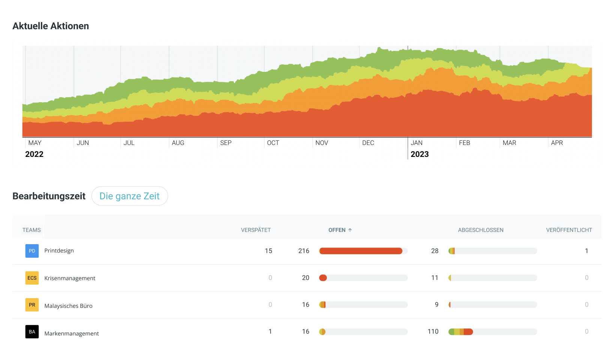Screen dimensions: 613x364
Task: Toggle sort arrow beside OFFEN header
Action: click(x=350, y=230)
